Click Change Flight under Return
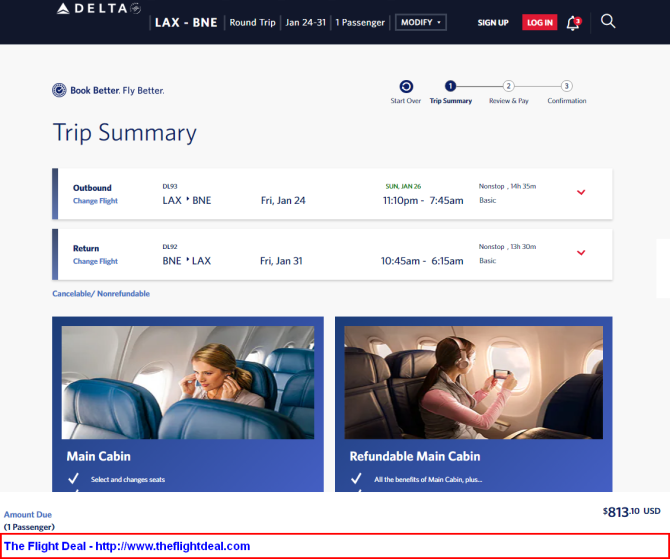 click(x=95, y=261)
